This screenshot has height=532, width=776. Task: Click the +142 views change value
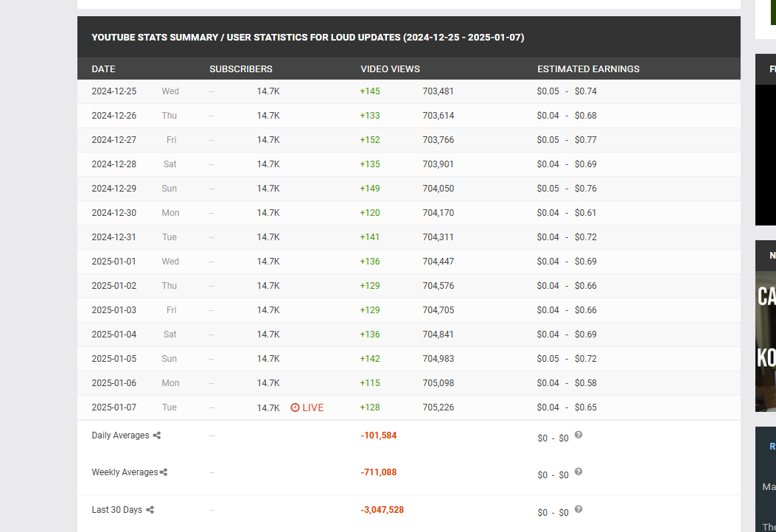point(370,358)
